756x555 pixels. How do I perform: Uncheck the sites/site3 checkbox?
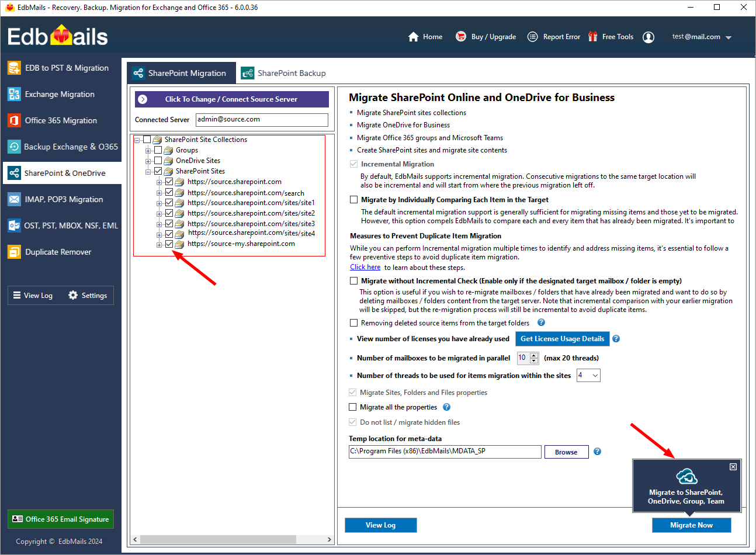169,224
